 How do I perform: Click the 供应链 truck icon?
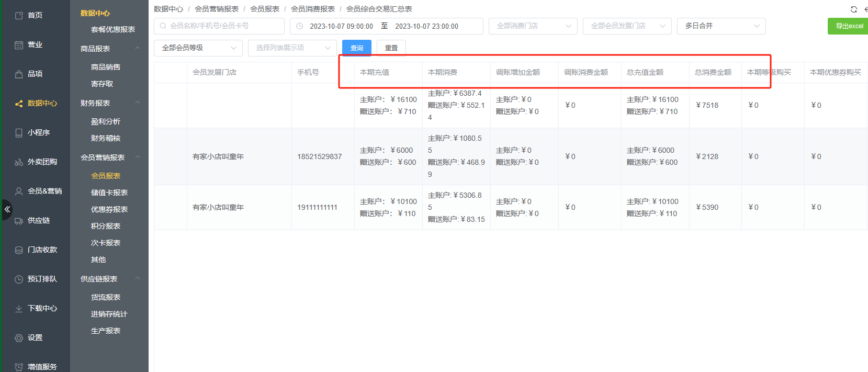coord(19,221)
